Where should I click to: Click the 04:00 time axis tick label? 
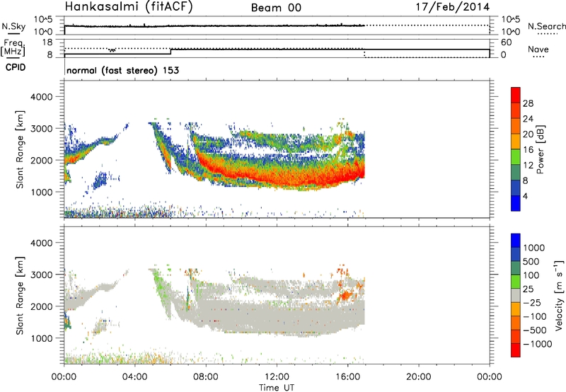pyautogui.click(x=134, y=377)
